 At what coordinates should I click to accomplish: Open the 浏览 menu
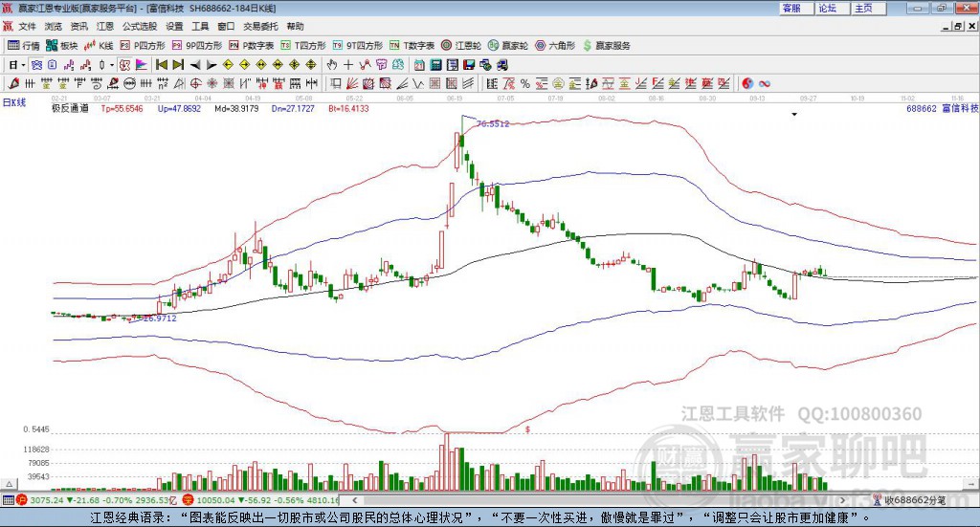coord(54,26)
